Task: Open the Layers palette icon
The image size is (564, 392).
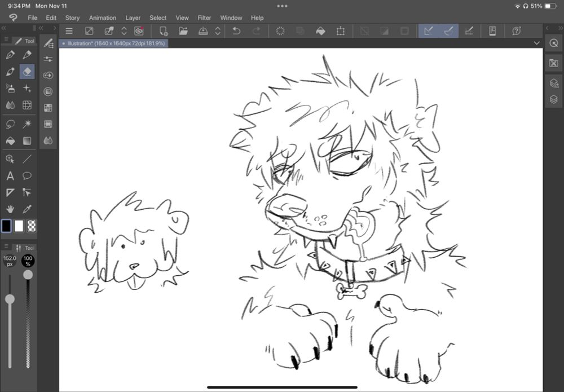Action: pyautogui.click(x=554, y=99)
